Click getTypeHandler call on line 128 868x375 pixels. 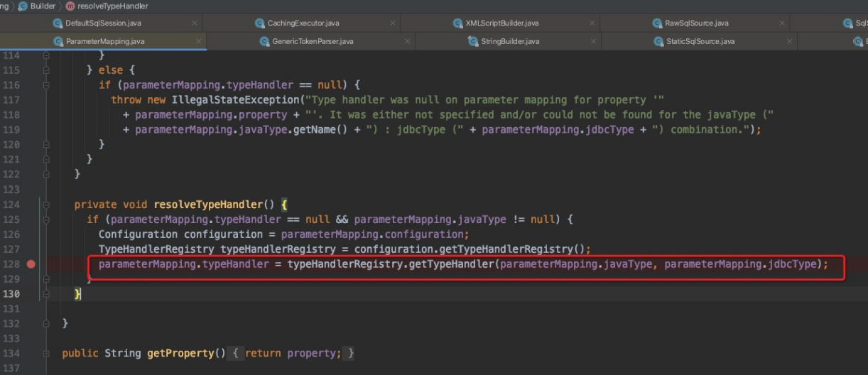point(451,264)
